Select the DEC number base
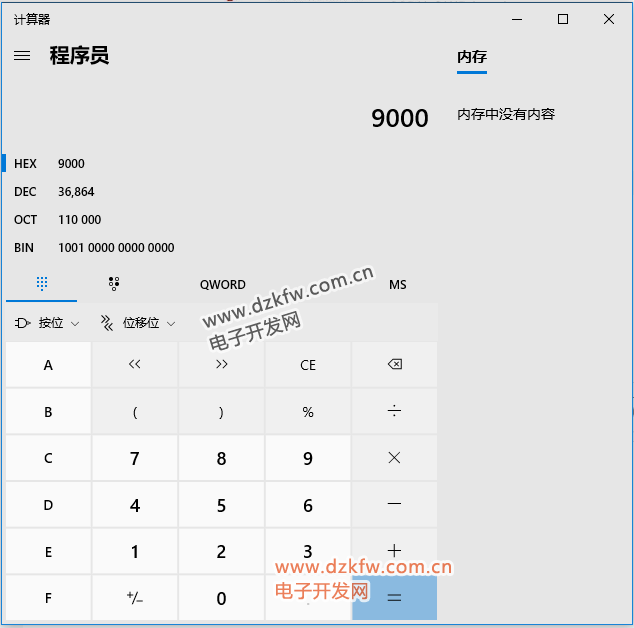Image resolution: width=634 pixels, height=628 pixels. click(x=26, y=192)
